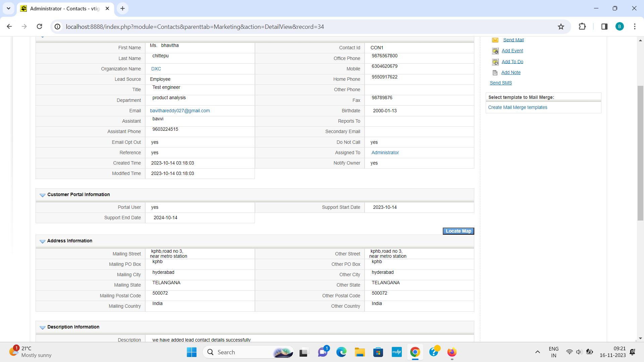Collapse the Description Information section
Image resolution: width=644 pixels, height=362 pixels.
(x=43, y=327)
